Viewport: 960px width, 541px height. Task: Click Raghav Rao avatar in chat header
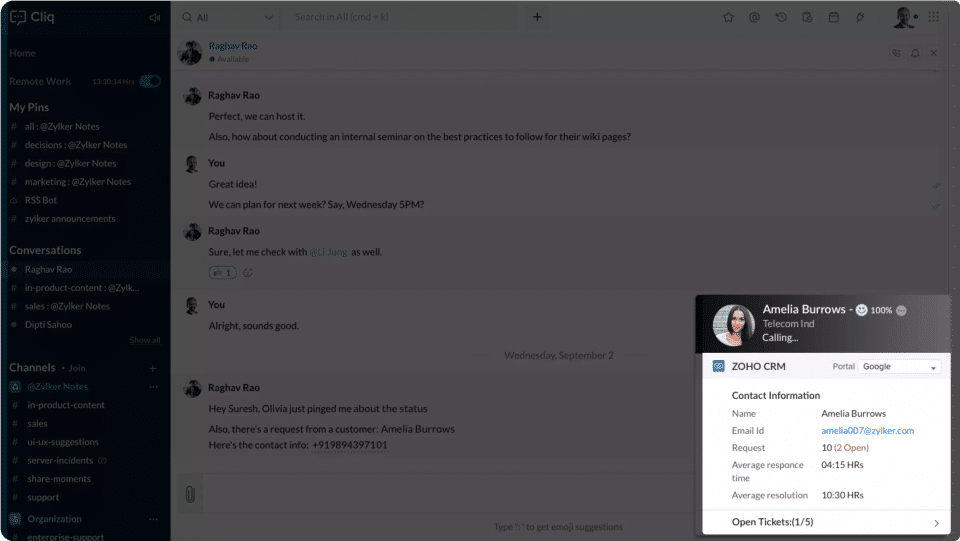point(190,53)
